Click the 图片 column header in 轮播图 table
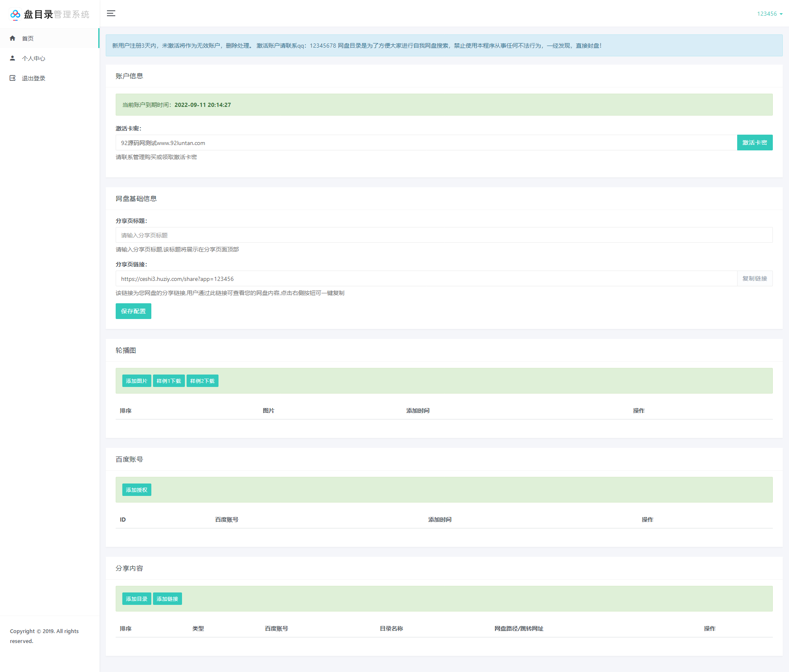Screen dimensions: 789x672 (x=269, y=411)
